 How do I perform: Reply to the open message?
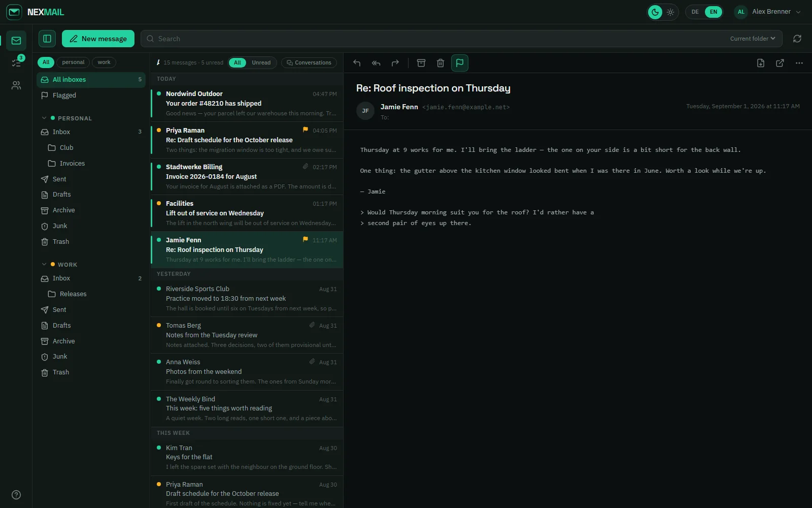point(357,63)
